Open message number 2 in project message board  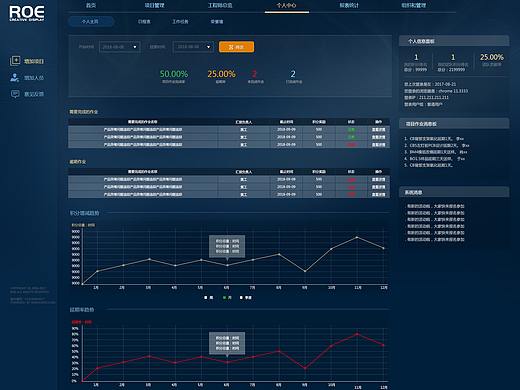coord(437,145)
